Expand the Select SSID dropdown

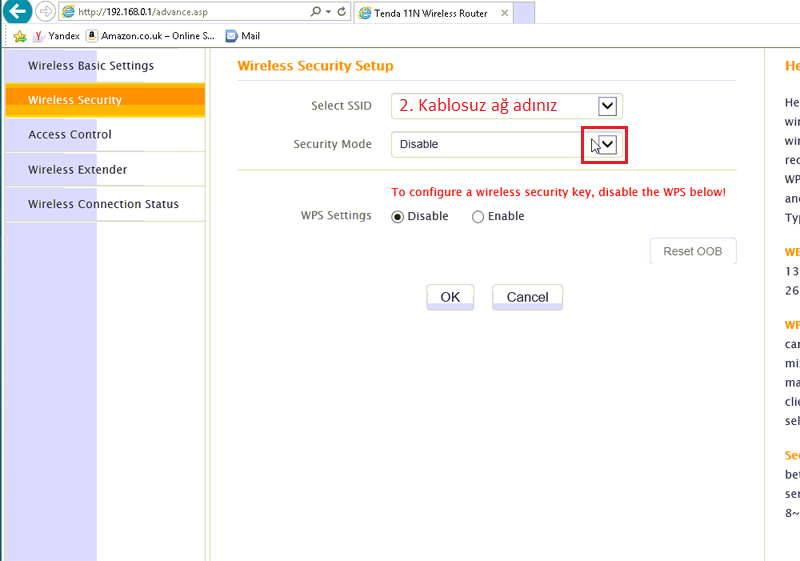(607, 106)
